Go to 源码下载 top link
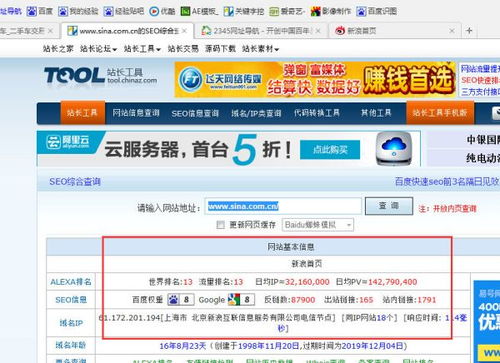The image size is (500, 363). 220,49
